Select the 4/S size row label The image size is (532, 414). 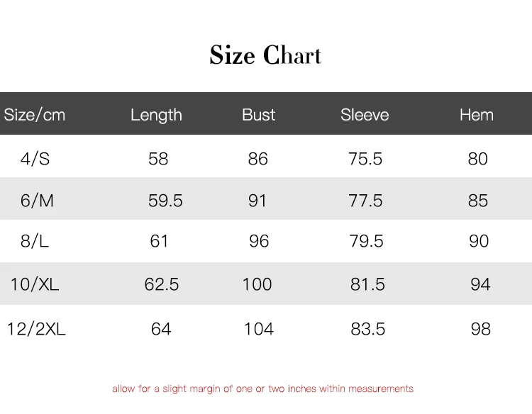(x=35, y=159)
